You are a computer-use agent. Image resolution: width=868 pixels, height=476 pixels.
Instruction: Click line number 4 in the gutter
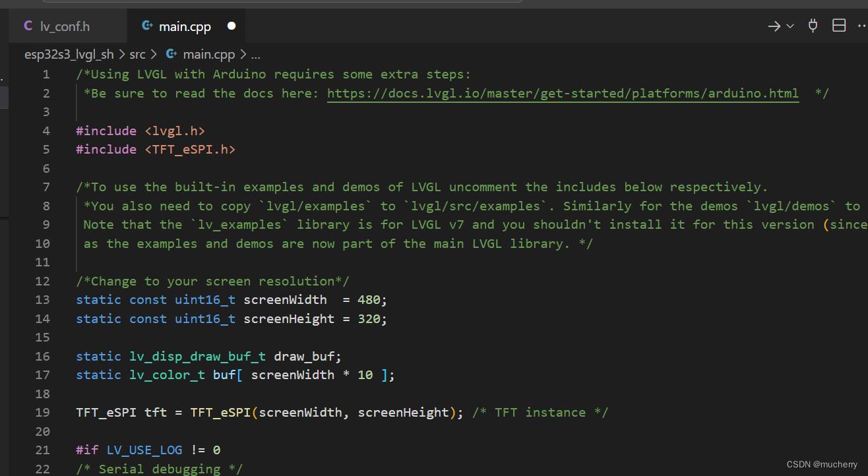coord(46,131)
